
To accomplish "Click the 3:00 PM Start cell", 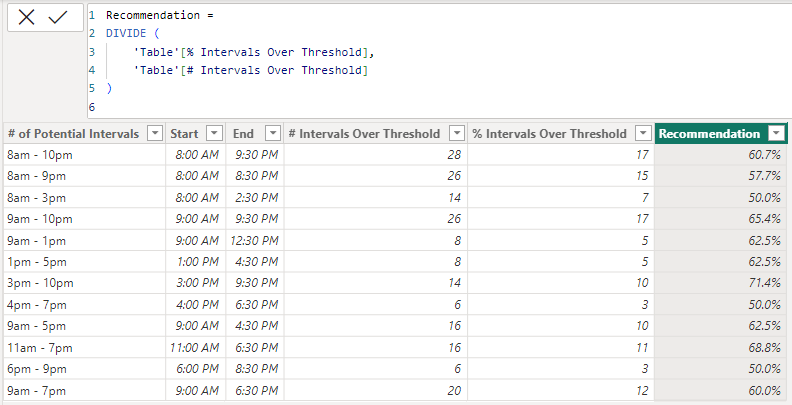I will 197,283.
